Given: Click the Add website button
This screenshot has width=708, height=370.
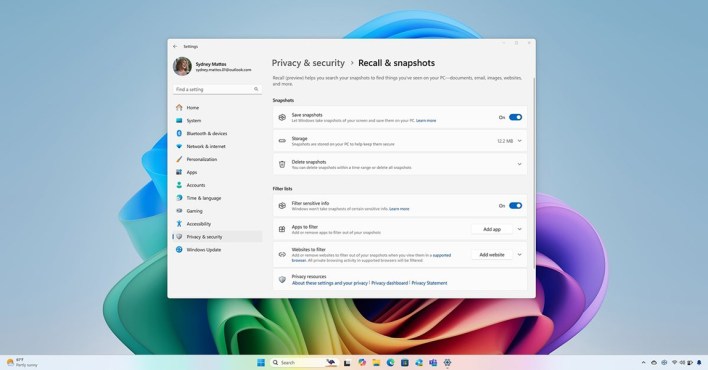Looking at the screenshot, I should point(492,255).
